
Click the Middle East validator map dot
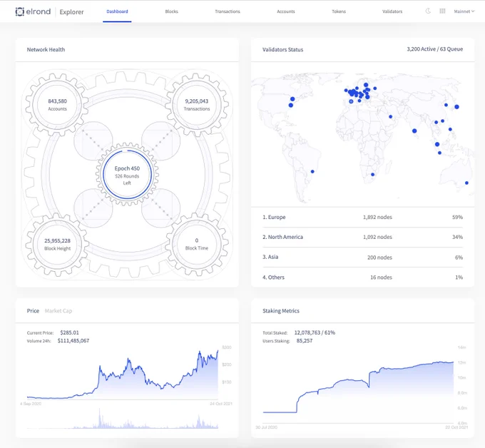(x=390, y=117)
